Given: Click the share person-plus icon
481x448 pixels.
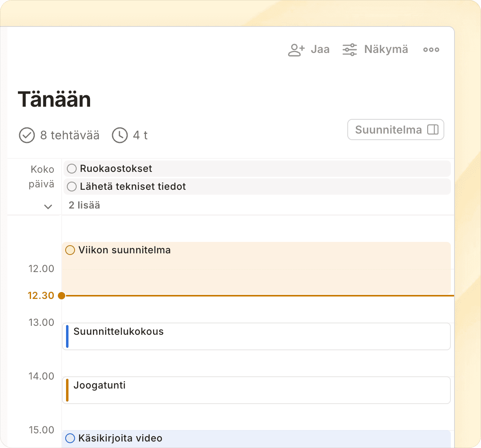Looking at the screenshot, I should 296,50.
